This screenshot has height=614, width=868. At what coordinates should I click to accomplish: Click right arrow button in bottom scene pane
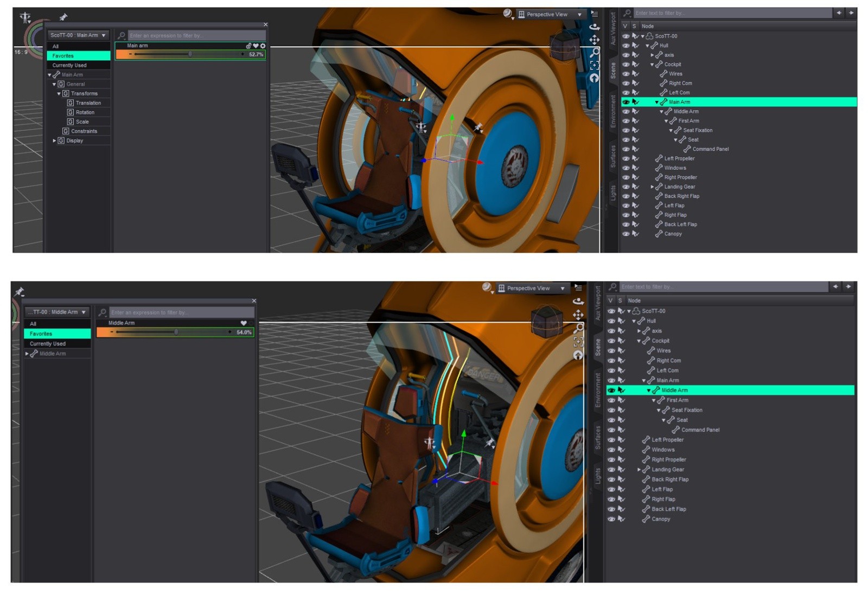(x=848, y=286)
